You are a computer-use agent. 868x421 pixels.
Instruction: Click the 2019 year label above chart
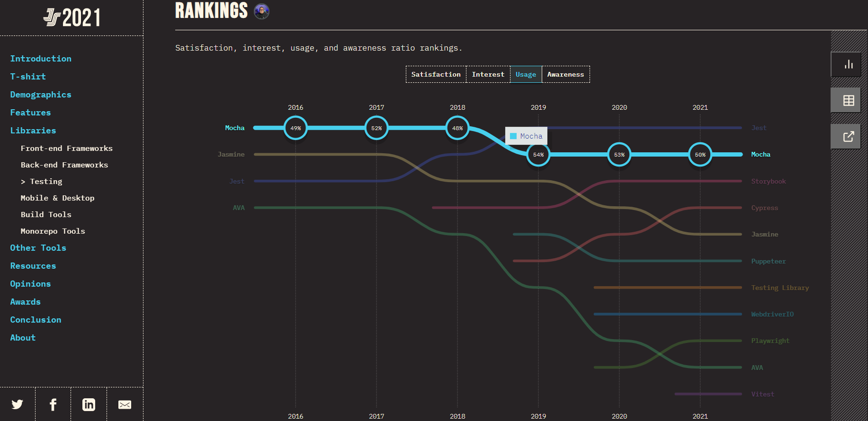click(x=538, y=107)
